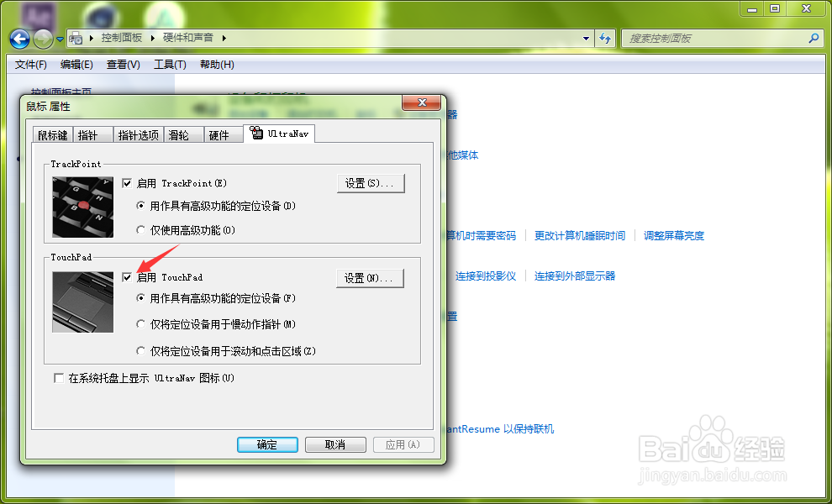Refresh the Control Panel view
The width and height of the screenshot is (832, 504).
click(605, 38)
